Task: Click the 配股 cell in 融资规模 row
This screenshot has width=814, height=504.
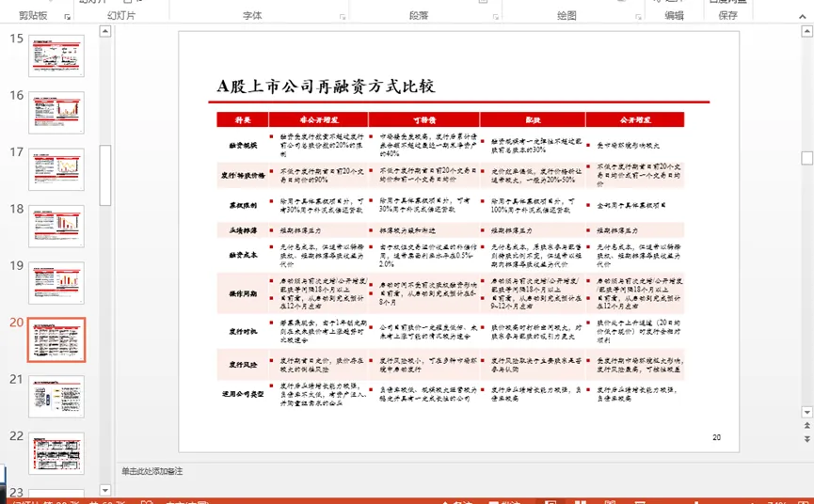Action: [533, 146]
